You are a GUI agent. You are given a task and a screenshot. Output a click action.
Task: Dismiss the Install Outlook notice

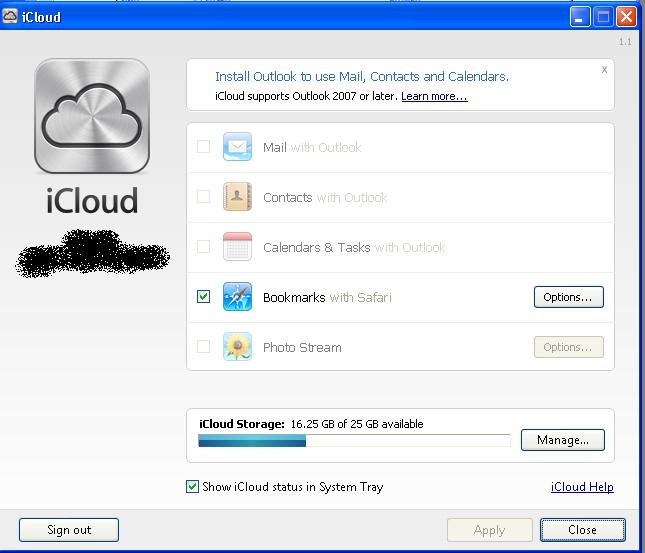(604, 70)
